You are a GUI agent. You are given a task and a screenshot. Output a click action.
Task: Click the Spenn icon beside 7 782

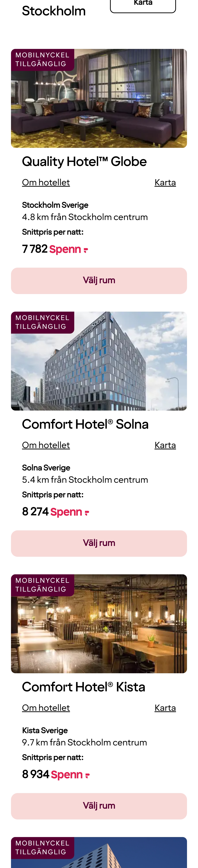[x=86, y=250]
